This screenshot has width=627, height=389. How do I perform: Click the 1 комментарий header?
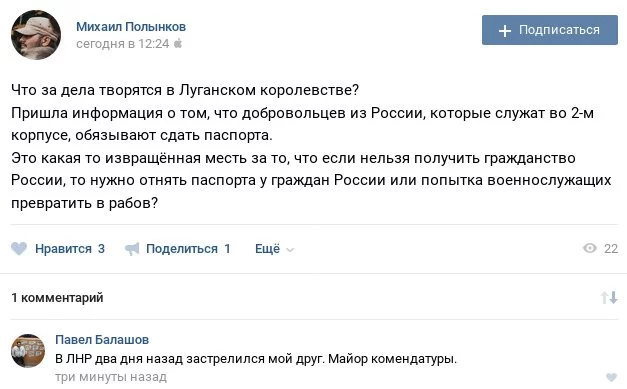[57, 297]
